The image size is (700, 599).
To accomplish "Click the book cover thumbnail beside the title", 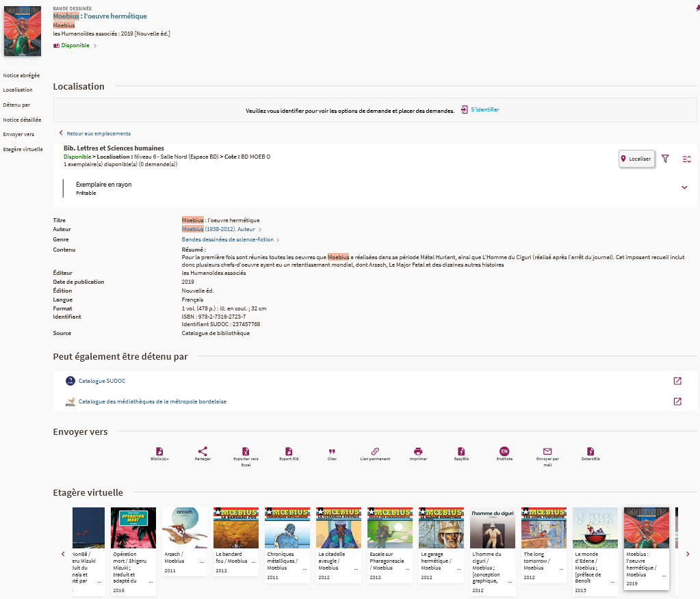I will [x=23, y=31].
